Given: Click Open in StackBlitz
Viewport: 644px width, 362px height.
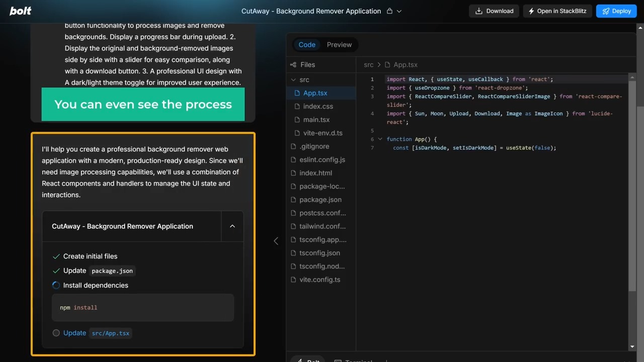Looking at the screenshot, I should pos(557,11).
